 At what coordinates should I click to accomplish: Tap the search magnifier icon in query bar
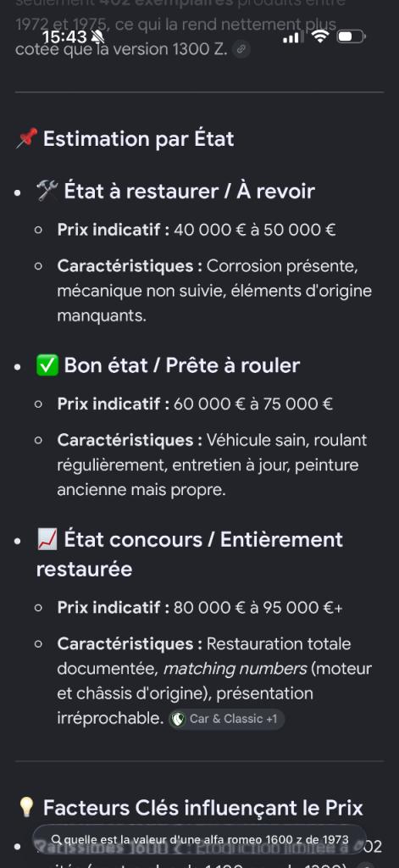click(55, 840)
